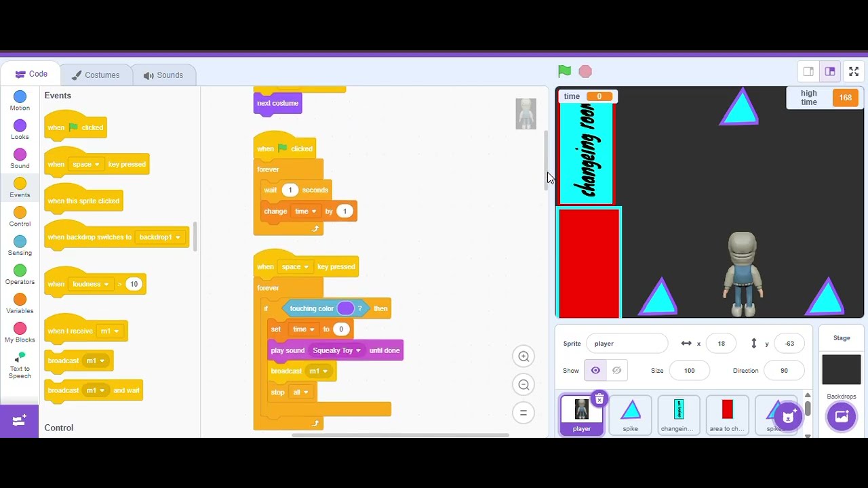Open m1 dropdown in workspace broadcast block
This screenshot has height=488, width=868.
point(319,371)
